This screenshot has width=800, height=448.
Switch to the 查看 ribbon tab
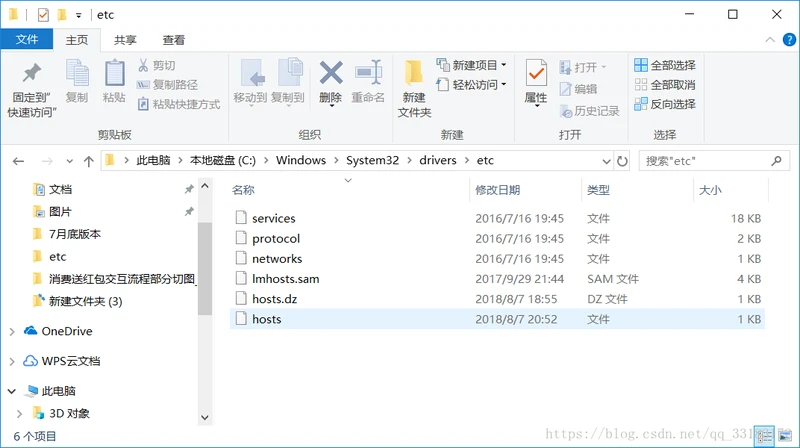(174, 40)
